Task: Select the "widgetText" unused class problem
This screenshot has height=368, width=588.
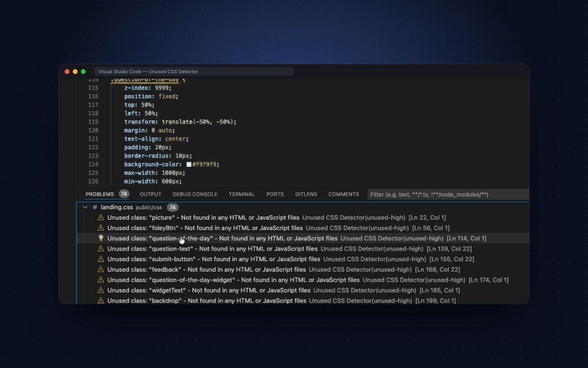Action: 303,290
